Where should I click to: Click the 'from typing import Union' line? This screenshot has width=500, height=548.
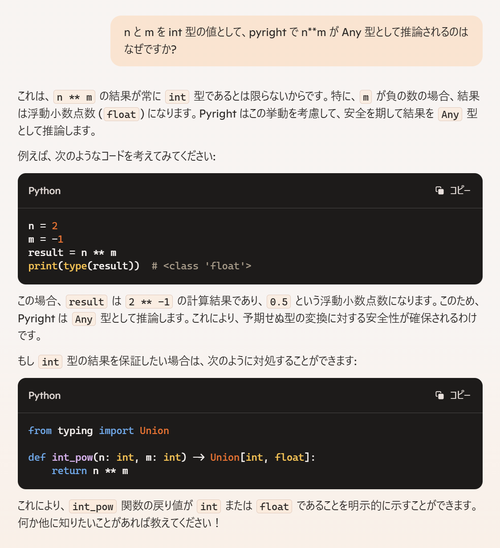[x=99, y=431]
